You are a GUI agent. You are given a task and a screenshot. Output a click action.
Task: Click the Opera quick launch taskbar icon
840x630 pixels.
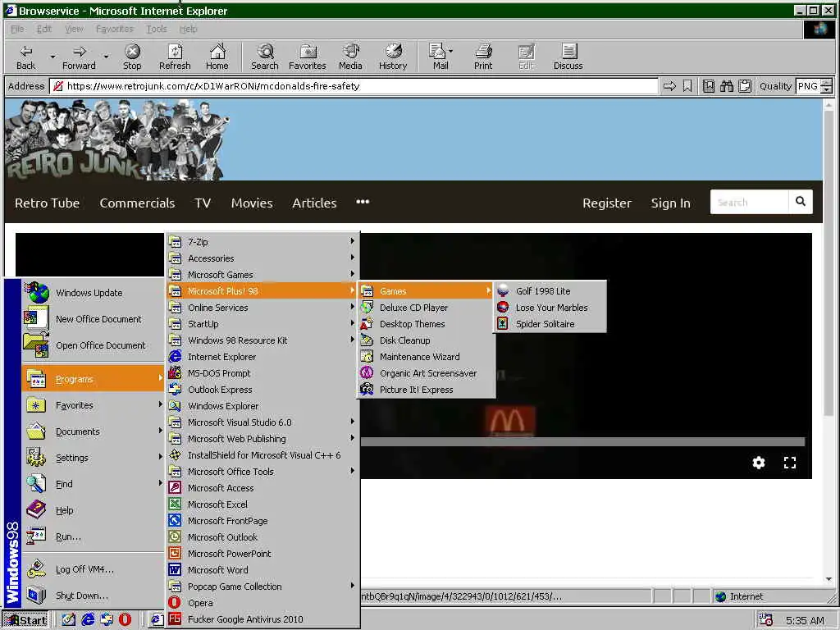[125, 620]
